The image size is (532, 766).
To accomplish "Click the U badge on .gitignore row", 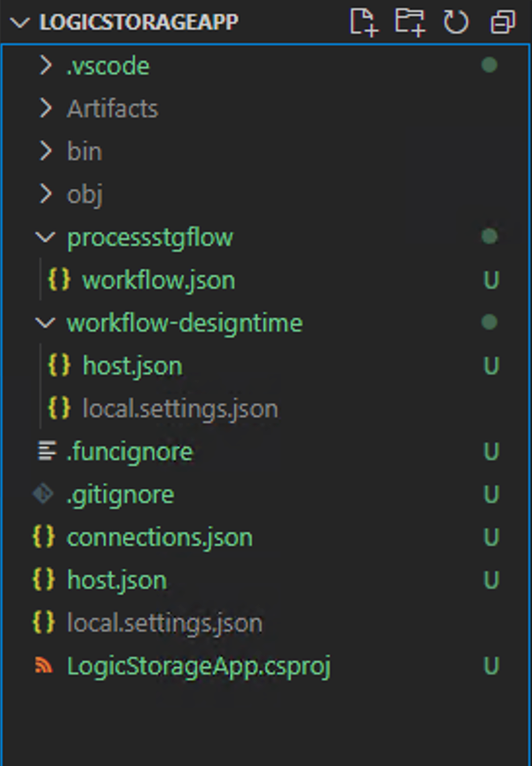I will 491,494.
